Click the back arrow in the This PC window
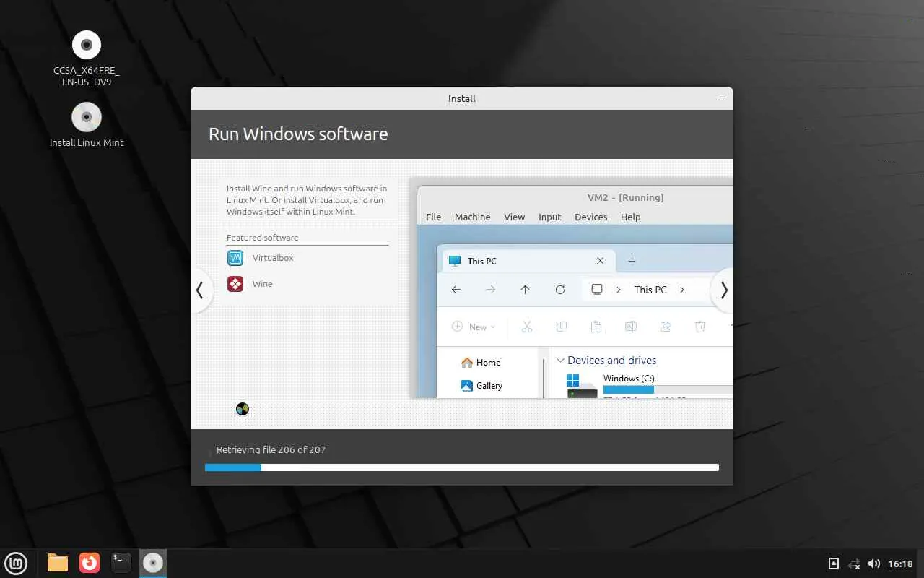This screenshot has width=924, height=578. pos(456,290)
